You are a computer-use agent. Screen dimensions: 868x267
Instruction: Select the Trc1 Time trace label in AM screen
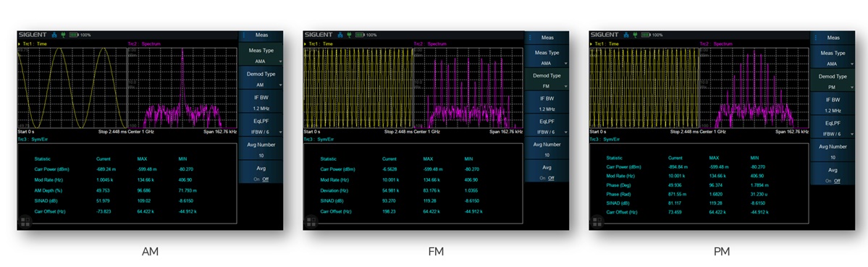(32, 43)
